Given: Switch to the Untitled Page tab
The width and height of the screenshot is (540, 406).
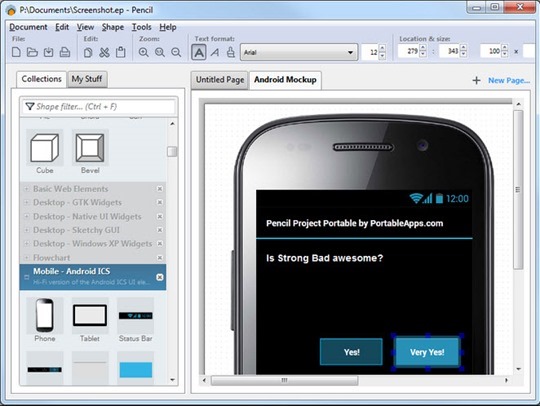Looking at the screenshot, I should tap(220, 80).
